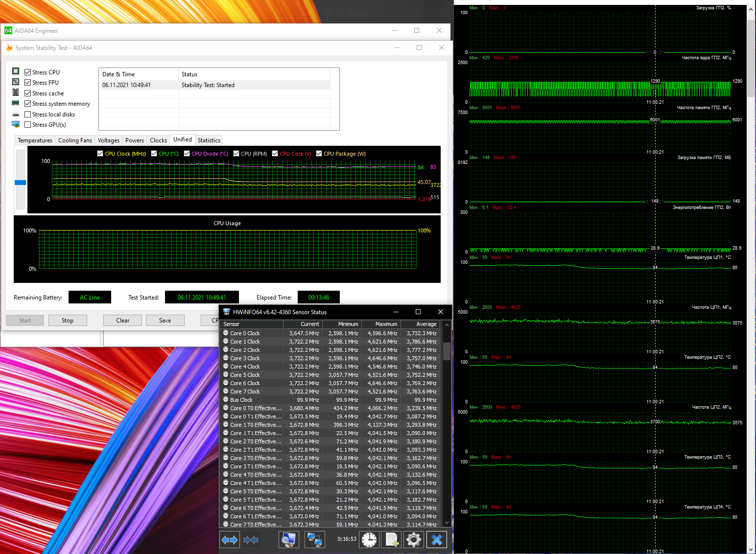
Task: Enable the Stress GPU(s) checkbox
Action: point(28,125)
